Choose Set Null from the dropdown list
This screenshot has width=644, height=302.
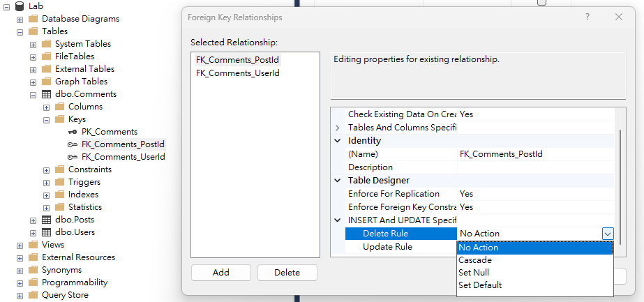pyautogui.click(x=474, y=273)
